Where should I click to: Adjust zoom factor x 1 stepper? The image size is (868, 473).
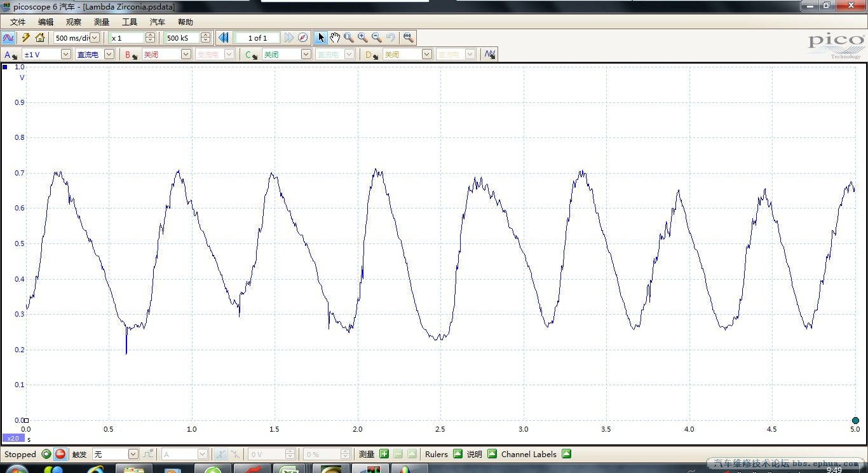150,38
